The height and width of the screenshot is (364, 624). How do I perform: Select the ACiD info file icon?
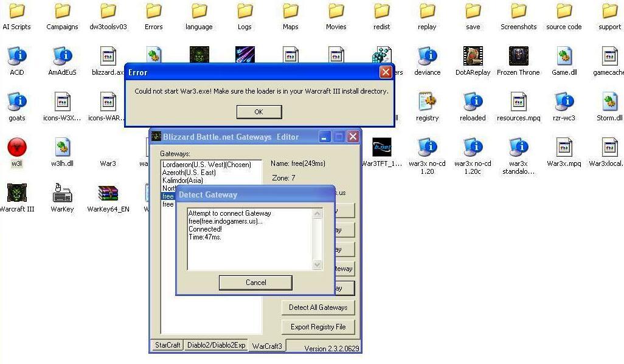click(x=16, y=56)
